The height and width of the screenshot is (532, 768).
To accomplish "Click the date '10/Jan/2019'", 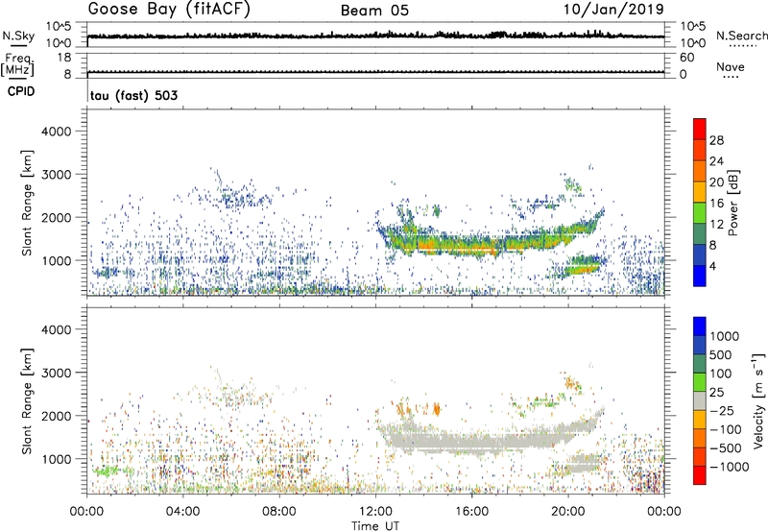I will pyautogui.click(x=613, y=10).
